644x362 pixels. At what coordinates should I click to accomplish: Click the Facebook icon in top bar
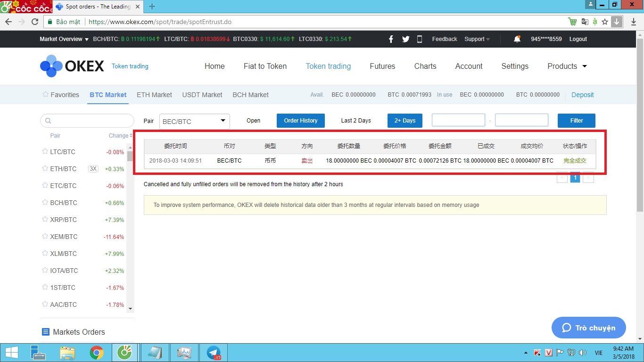pos(391,39)
